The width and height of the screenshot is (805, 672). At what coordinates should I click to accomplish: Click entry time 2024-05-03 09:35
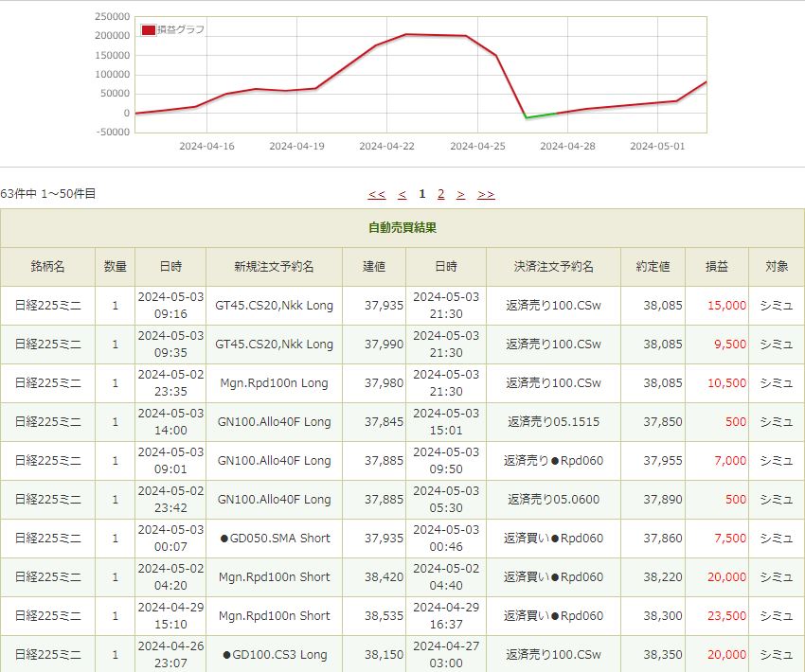(171, 345)
